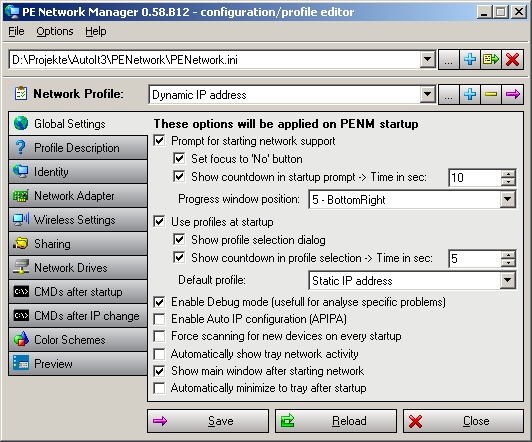Viewport: 532px width, 442px height.
Task: Uncheck Set focus to 'No' button
Action: tap(179, 158)
